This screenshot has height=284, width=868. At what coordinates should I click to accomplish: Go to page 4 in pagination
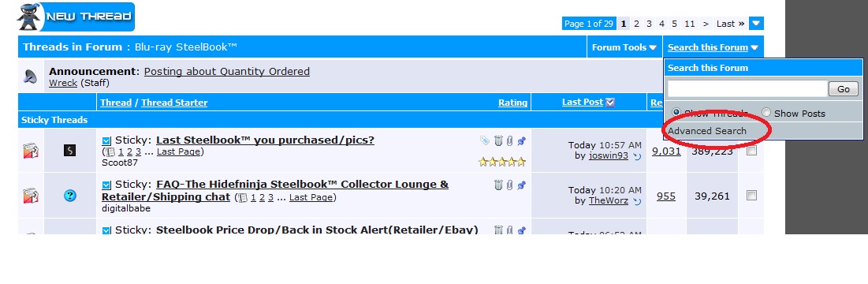(661, 23)
